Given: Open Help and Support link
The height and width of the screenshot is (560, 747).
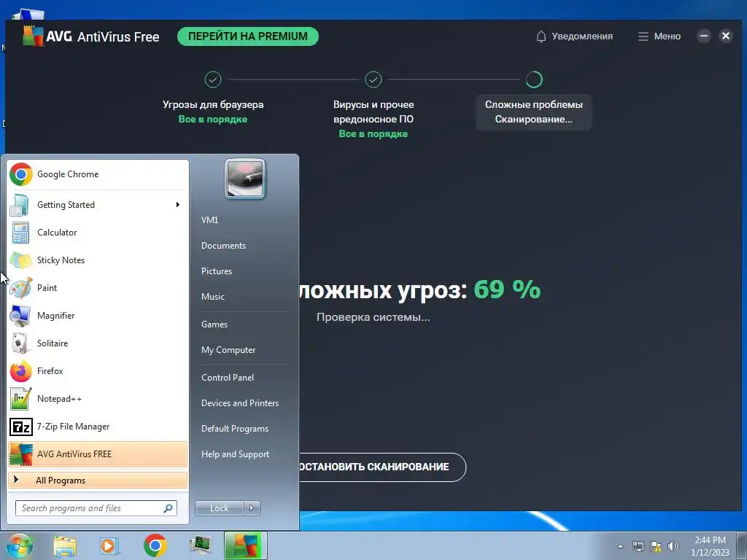Looking at the screenshot, I should coord(235,454).
